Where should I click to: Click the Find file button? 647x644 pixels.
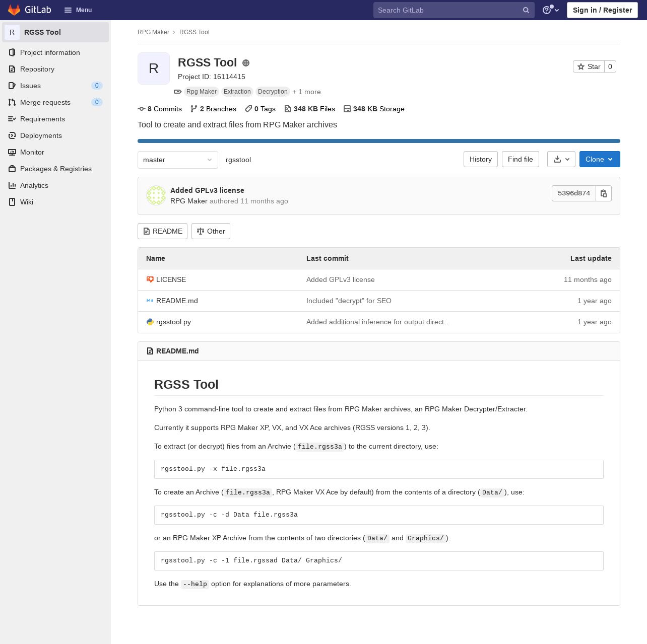[x=521, y=159]
